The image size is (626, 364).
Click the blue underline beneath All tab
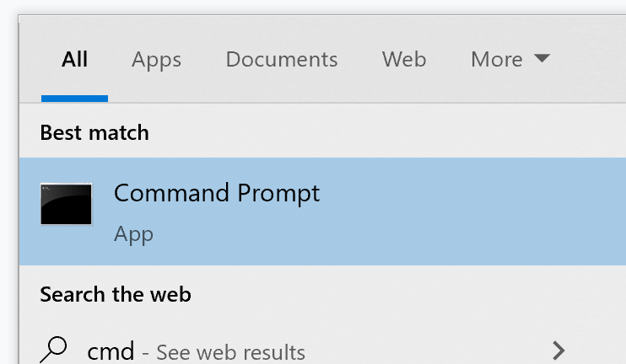point(74,99)
